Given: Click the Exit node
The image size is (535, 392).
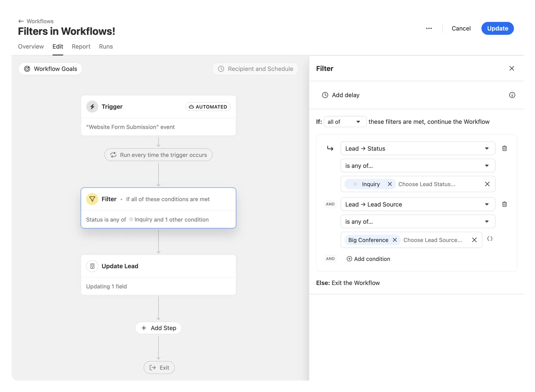Looking at the screenshot, I should click(x=159, y=368).
